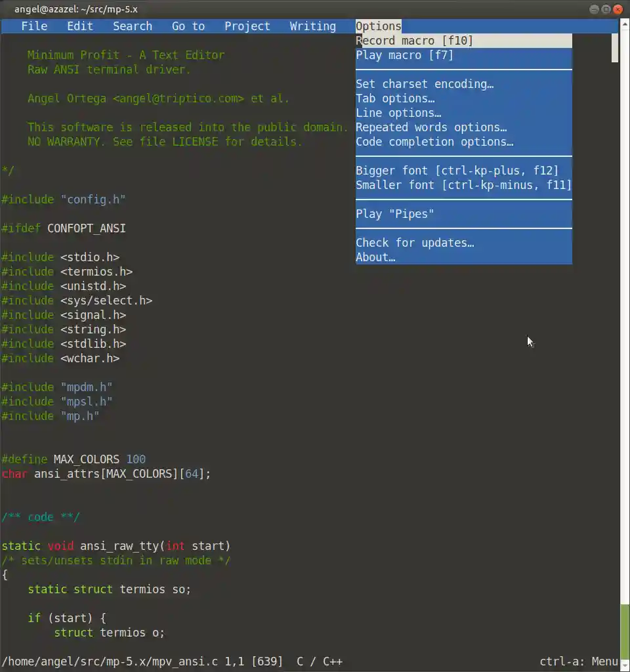
Task: Open the Go to menu
Action: (188, 26)
